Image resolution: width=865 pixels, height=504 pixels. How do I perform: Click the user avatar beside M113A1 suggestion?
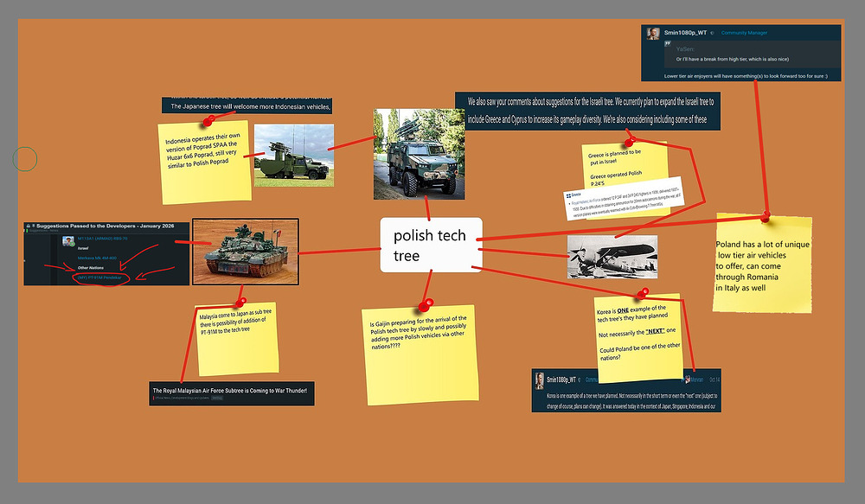67,241
